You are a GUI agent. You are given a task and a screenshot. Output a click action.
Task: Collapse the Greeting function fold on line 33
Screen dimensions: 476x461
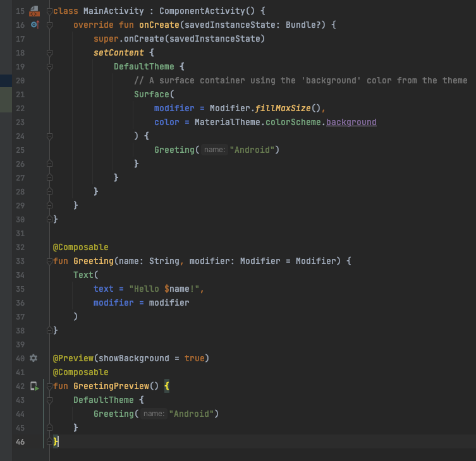click(49, 261)
